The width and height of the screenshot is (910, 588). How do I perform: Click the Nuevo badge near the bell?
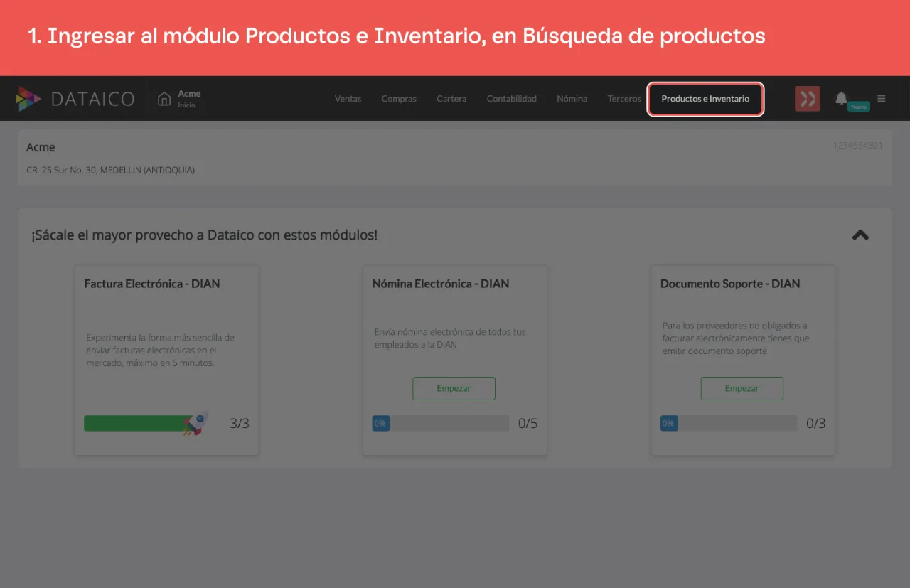[859, 106]
